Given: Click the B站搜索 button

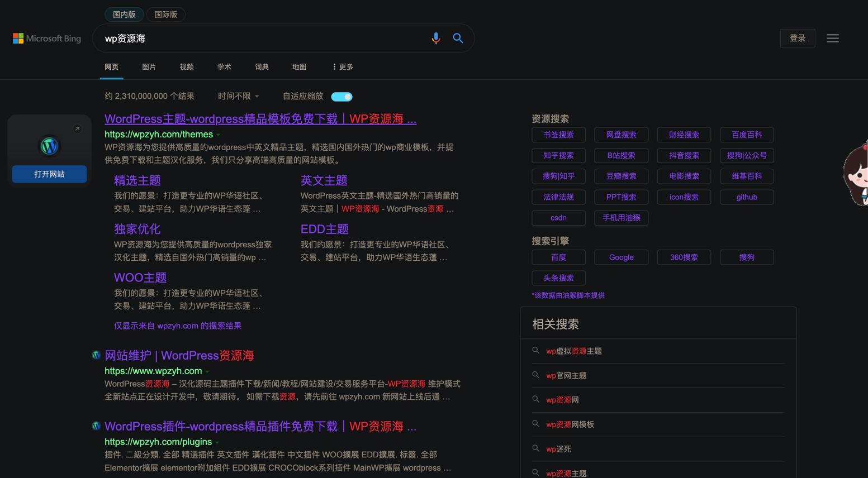Looking at the screenshot, I should pos(621,155).
